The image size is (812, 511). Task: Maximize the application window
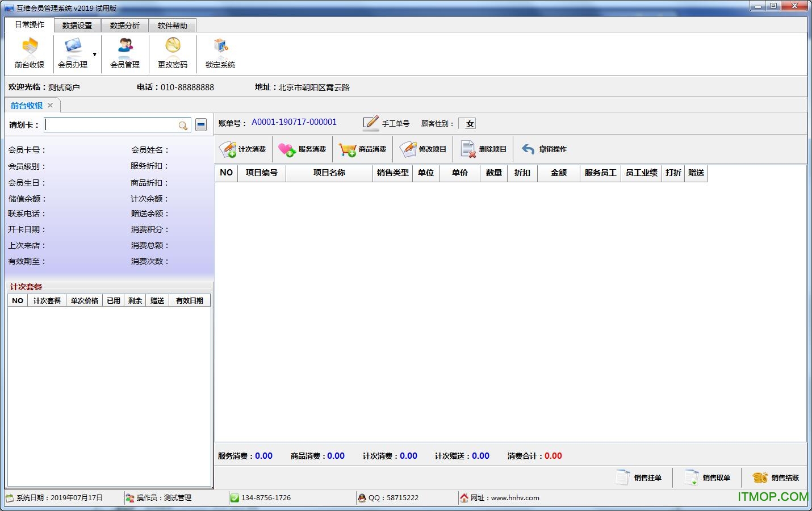pos(773,6)
